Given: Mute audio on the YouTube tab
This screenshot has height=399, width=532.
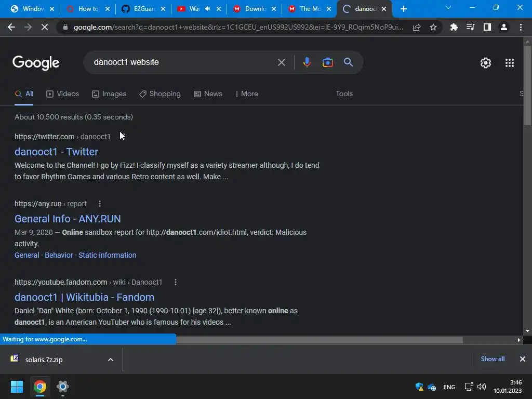Looking at the screenshot, I should point(208,9).
